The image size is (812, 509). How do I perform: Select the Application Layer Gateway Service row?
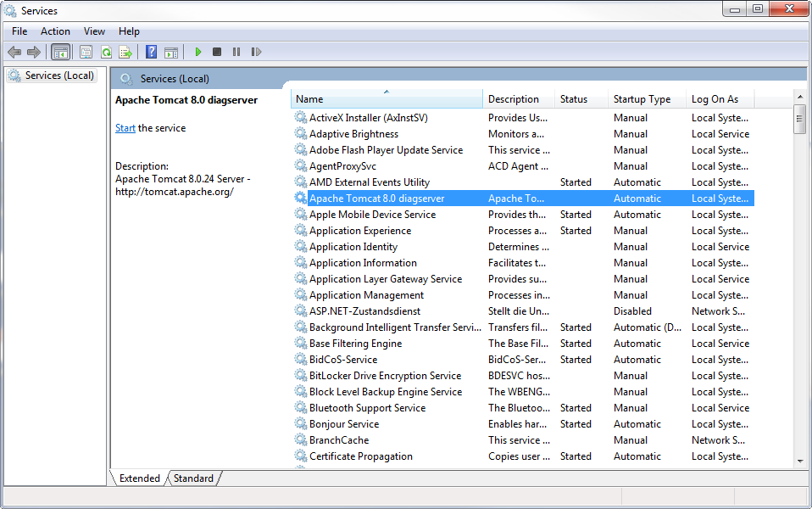[523, 279]
